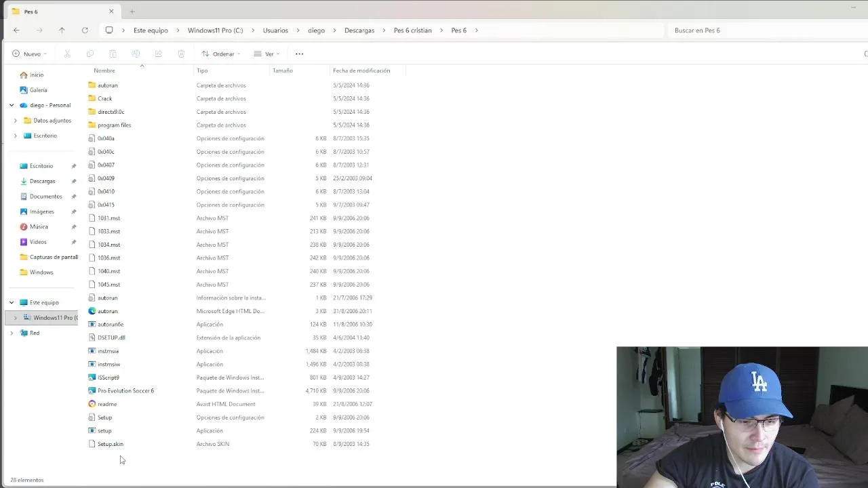Select the Edge HTML autorun file icon
The height and width of the screenshot is (488, 868).
click(92, 311)
